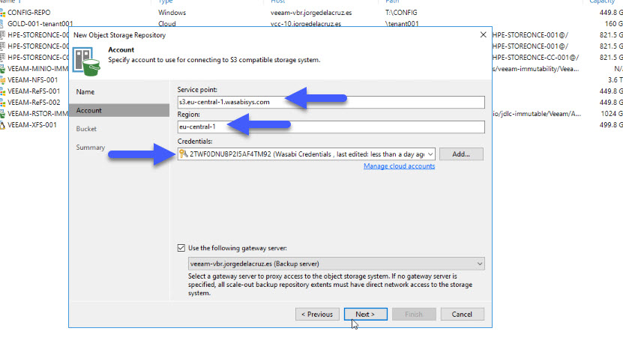
Task: Click the Next button
Action: [366, 314]
